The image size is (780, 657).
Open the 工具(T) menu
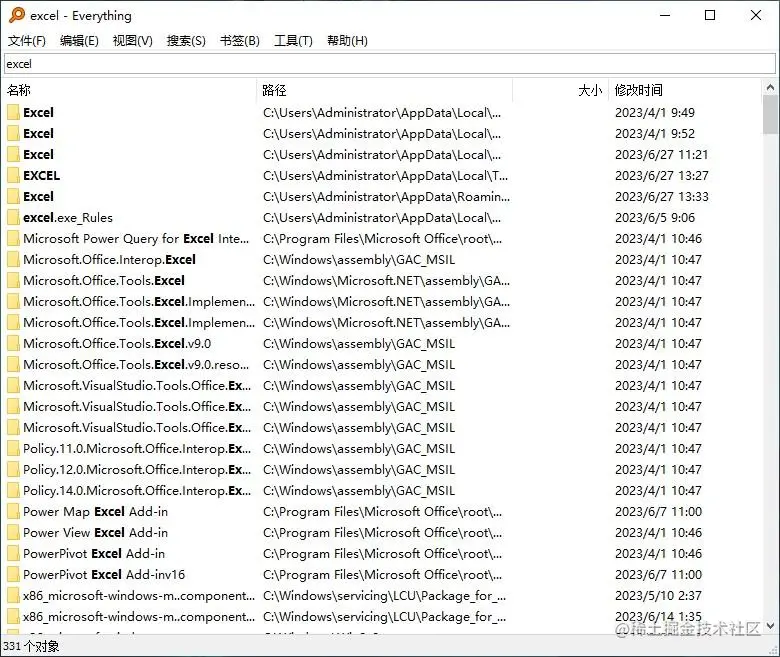coord(293,41)
